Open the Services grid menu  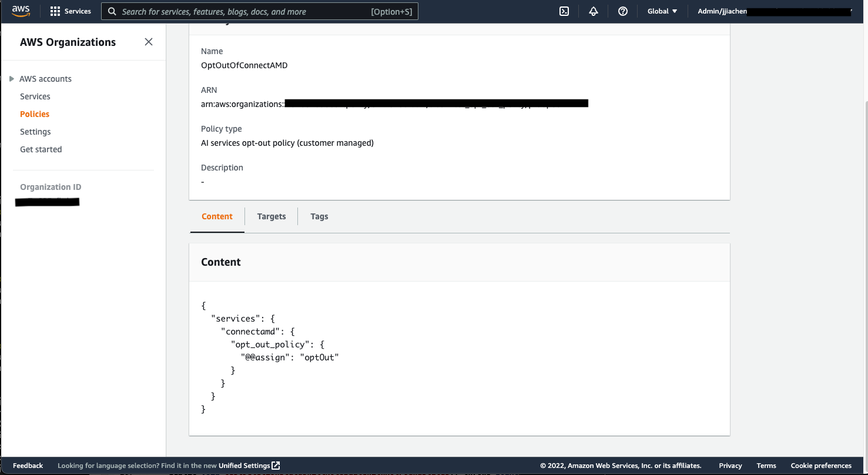pos(71,11)
